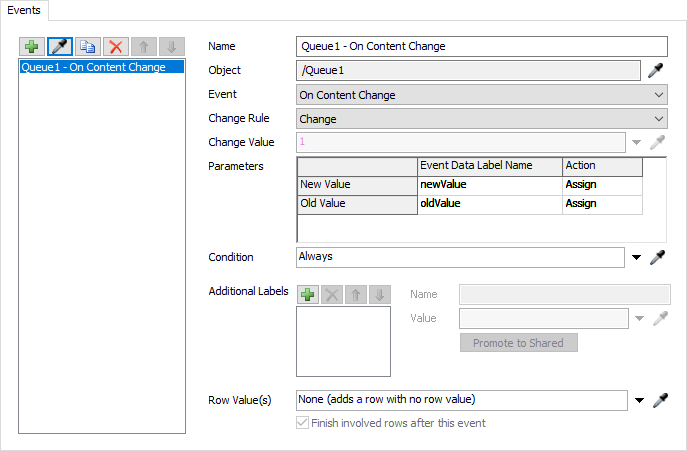The image size is (687, 451).
Task: Click the duplicate event icon
Action: coord(88,47)
